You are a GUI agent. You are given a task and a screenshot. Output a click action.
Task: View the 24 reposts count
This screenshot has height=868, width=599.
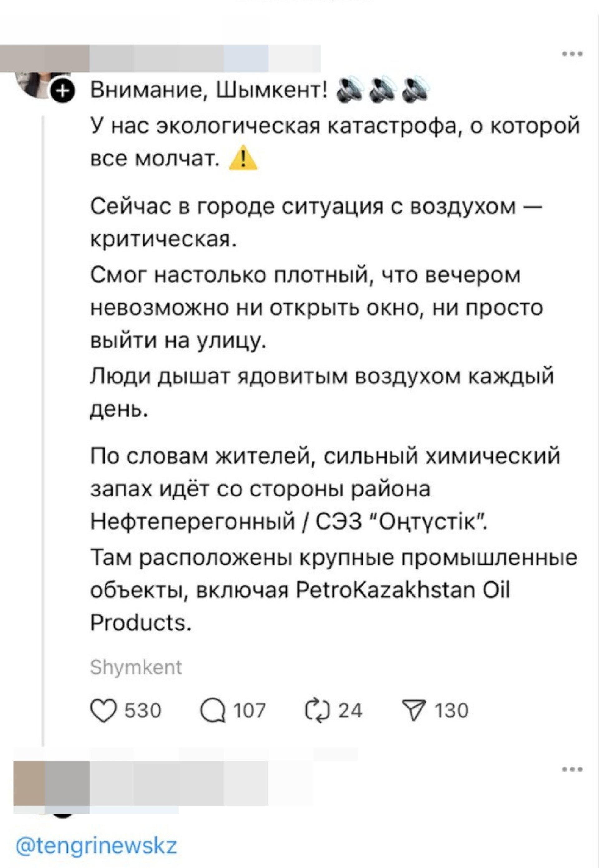(x=351, y=711)
